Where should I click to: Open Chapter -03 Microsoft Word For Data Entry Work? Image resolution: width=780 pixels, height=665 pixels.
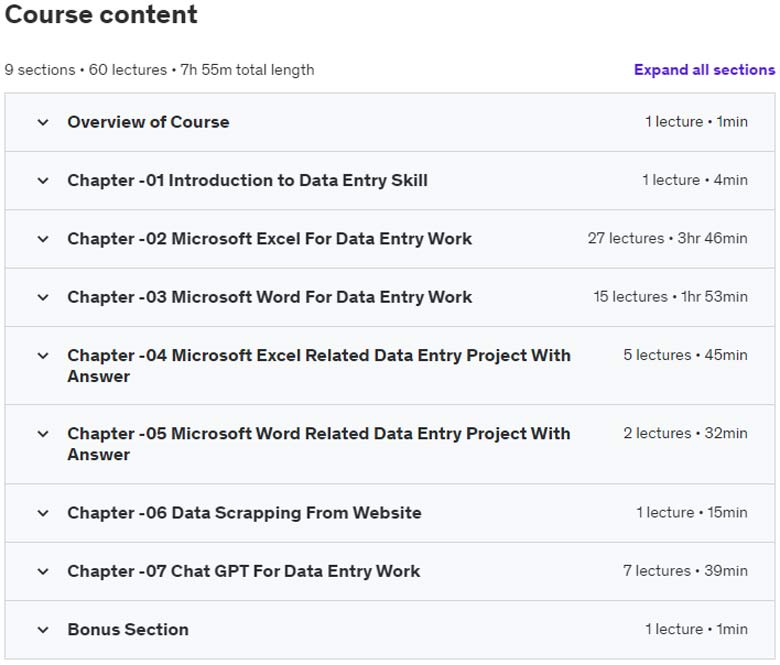[270, 297]
